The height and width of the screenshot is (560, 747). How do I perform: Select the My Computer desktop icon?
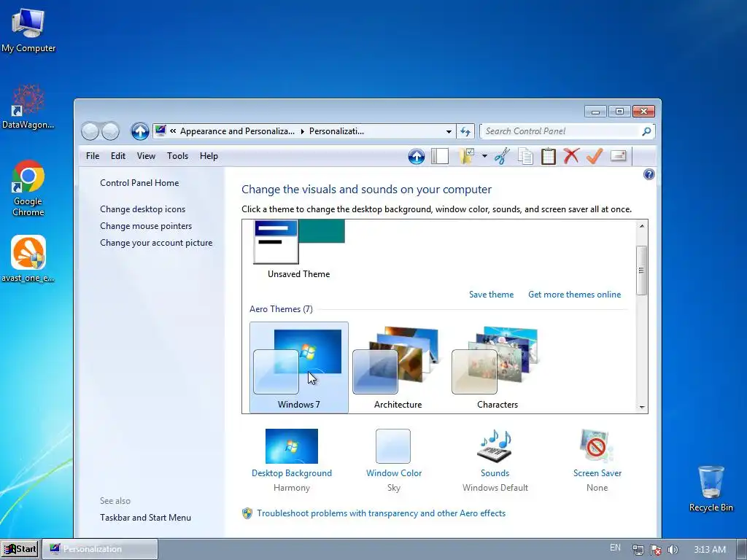pyautogui.click(x=28, y=31)
